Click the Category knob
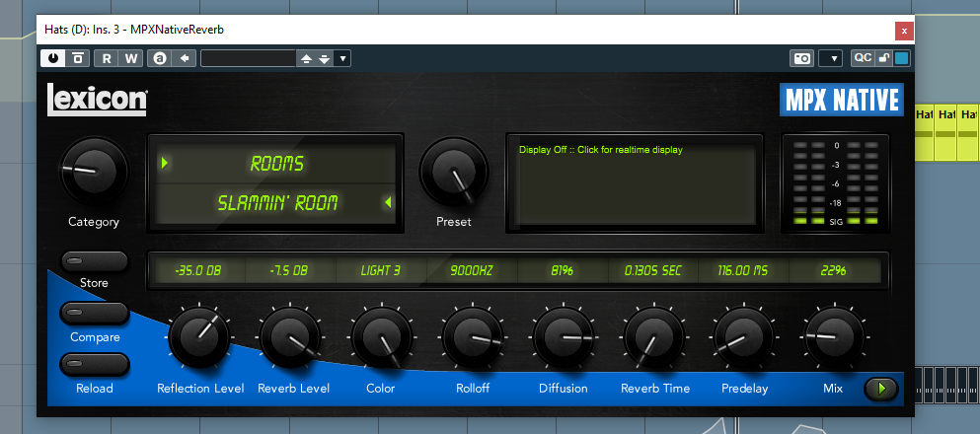The height and width of the screenshot is (434, 980). (94, 170)
